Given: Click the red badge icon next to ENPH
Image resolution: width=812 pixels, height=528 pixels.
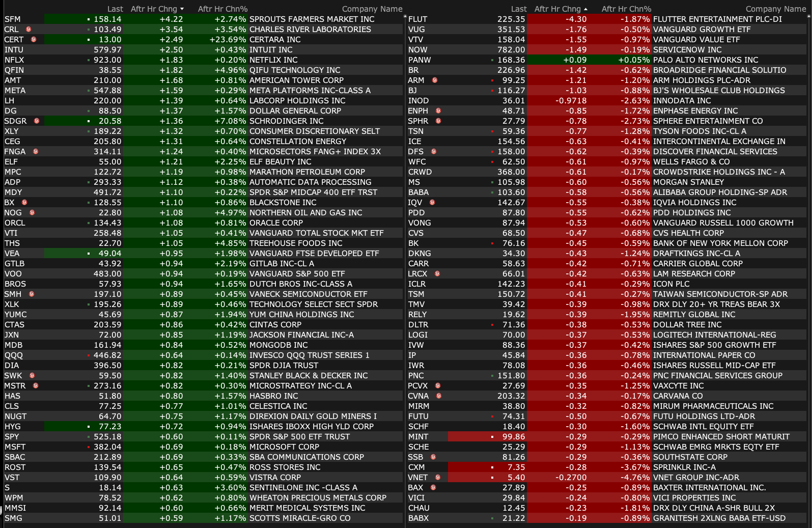Looking at the screenshot, I should [x=438, y=111].
